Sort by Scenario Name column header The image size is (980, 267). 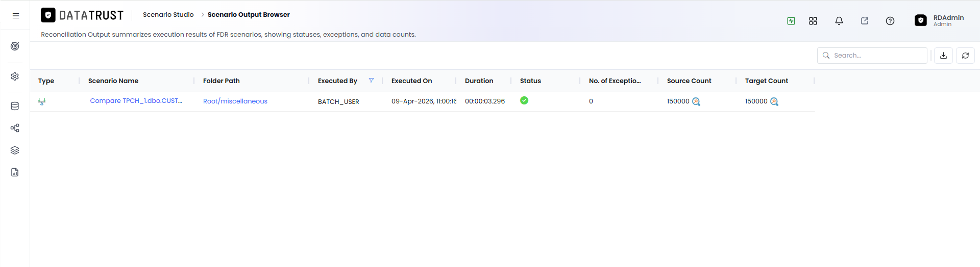click(113, 81)
